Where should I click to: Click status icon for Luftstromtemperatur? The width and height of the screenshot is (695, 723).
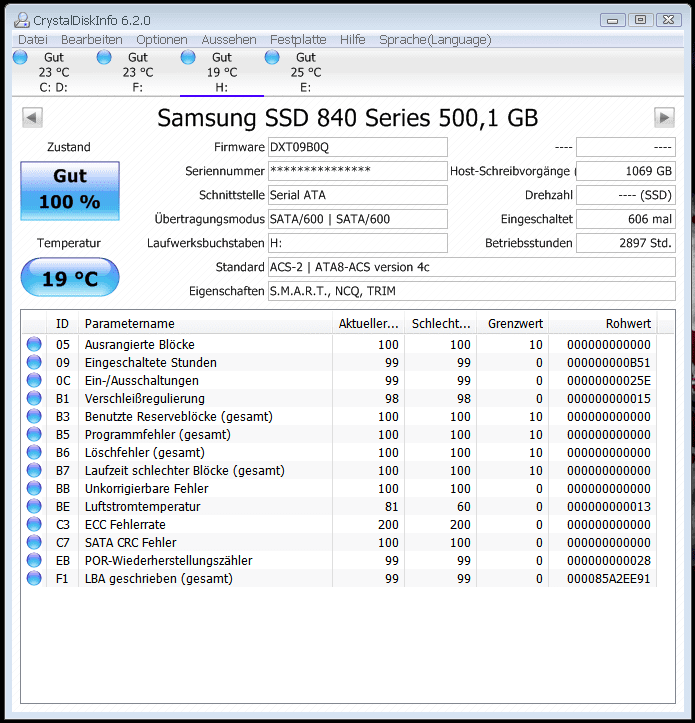click(x=34, y=506)
